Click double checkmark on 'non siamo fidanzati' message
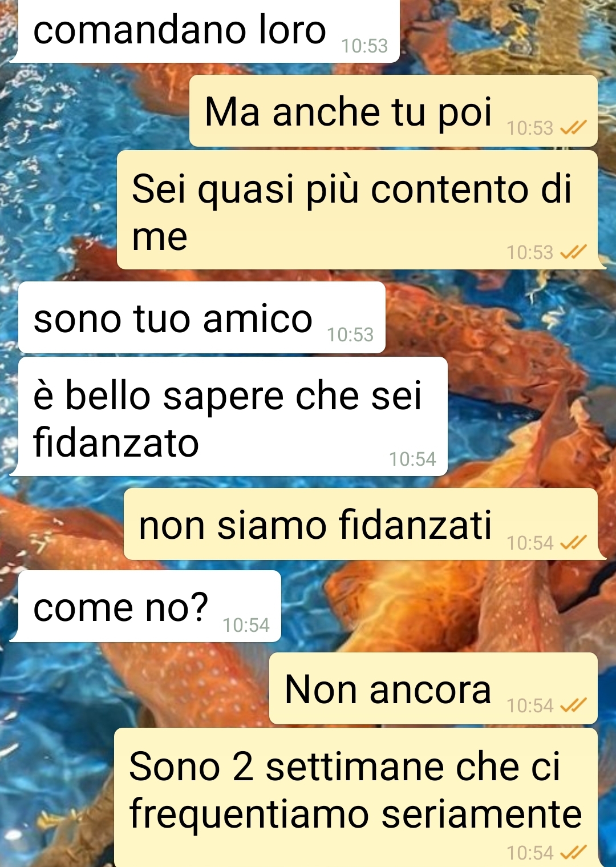This screenshot has height=867, width=616. point(573,543)
